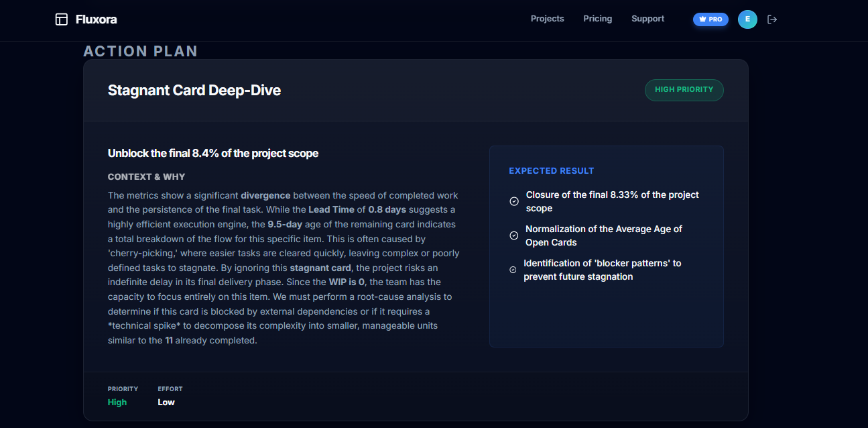Click the ACTION PLAN heading
Image resolution: width=868 pixels, height=428 pixels.
pyautogui.click(x=140, y=51)
